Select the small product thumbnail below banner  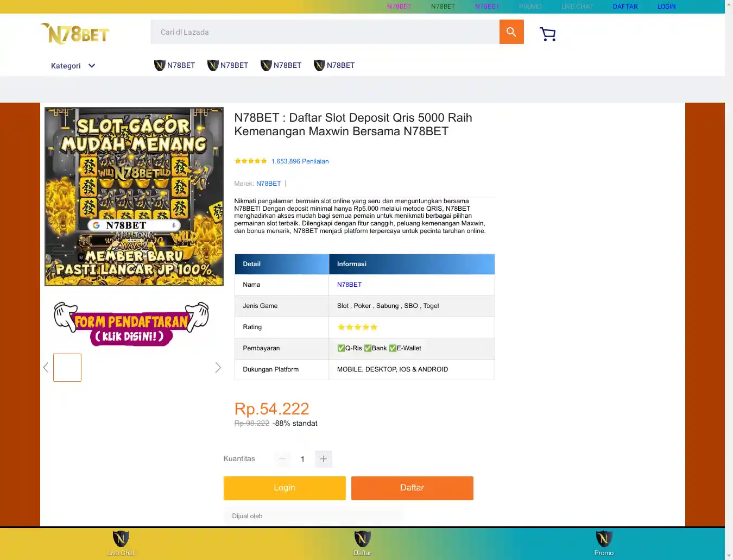point(67,368)
